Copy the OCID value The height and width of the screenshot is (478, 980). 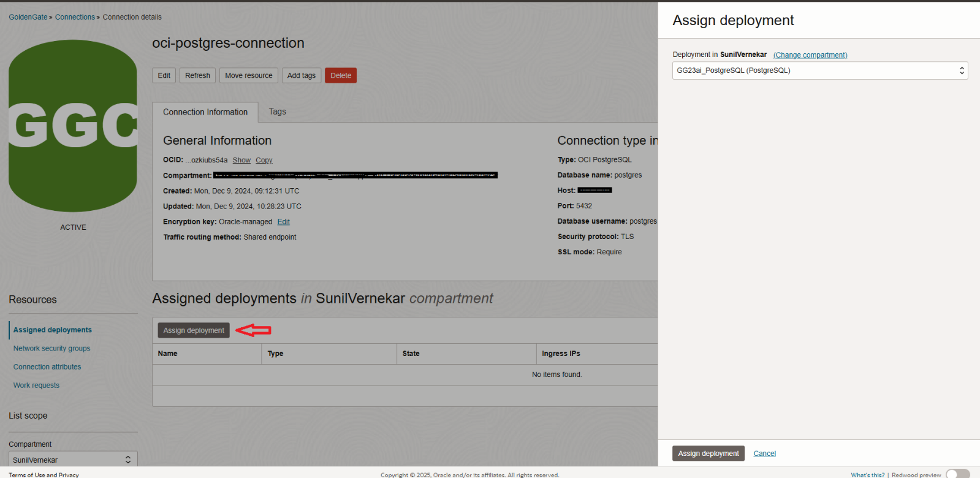click(x=264, y=160)
